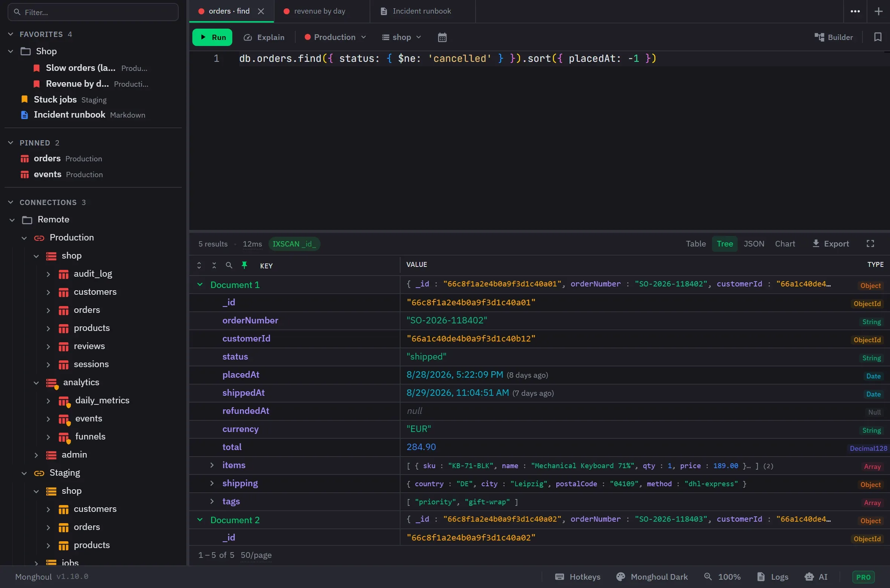
Task: Click the IXSCAN _id_ badge
Action: pos(294,244)
